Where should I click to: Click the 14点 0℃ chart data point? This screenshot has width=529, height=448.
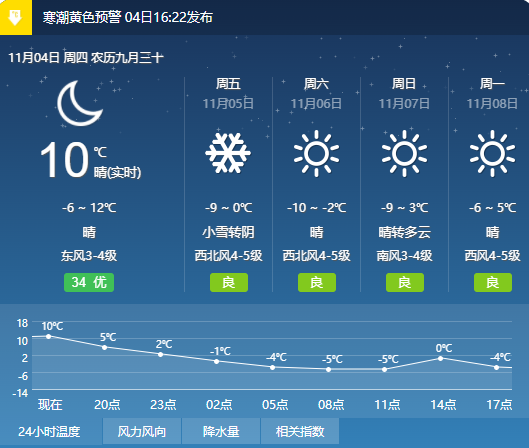[440, 358]
